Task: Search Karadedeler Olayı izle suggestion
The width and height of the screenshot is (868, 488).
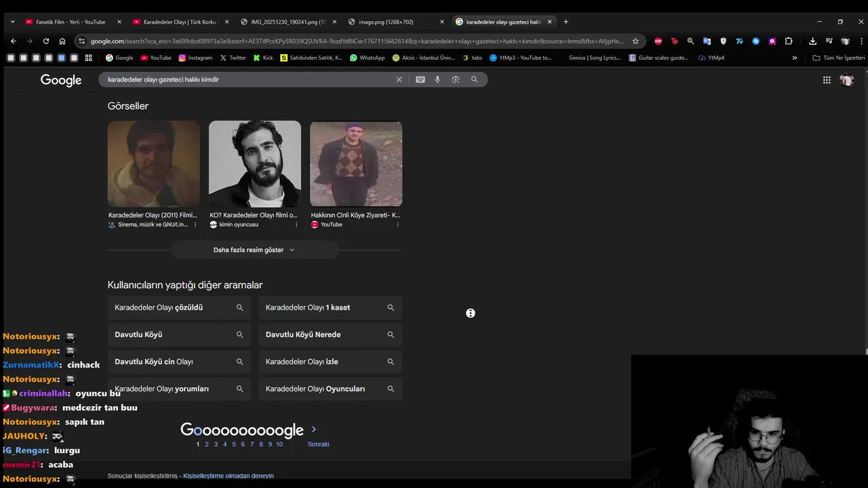Action: tap(330, 362)
